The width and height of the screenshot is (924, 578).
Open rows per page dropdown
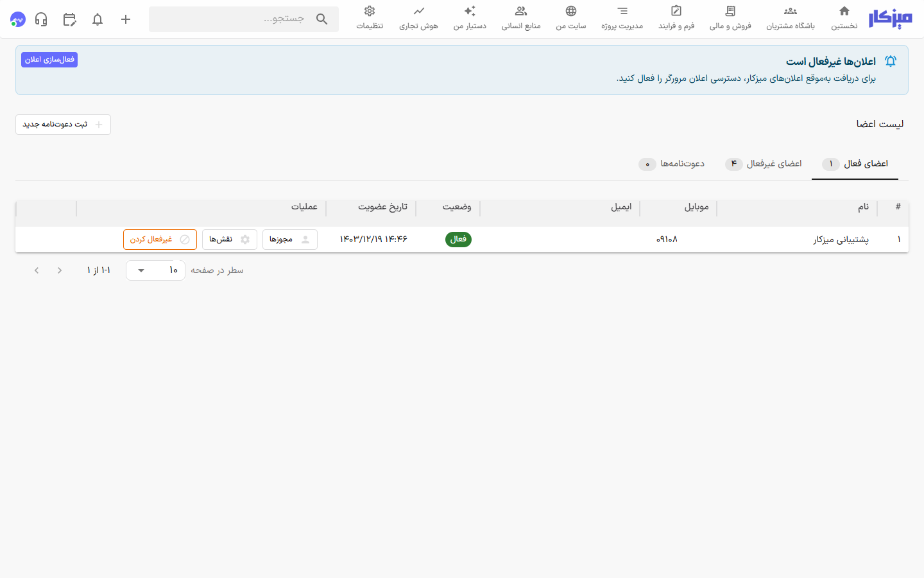pos(155,270)
